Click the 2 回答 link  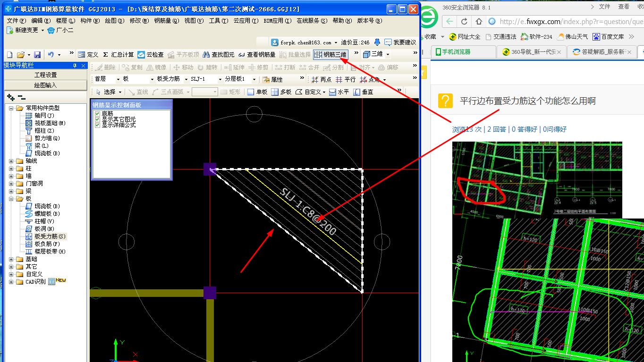pos(496,129)
